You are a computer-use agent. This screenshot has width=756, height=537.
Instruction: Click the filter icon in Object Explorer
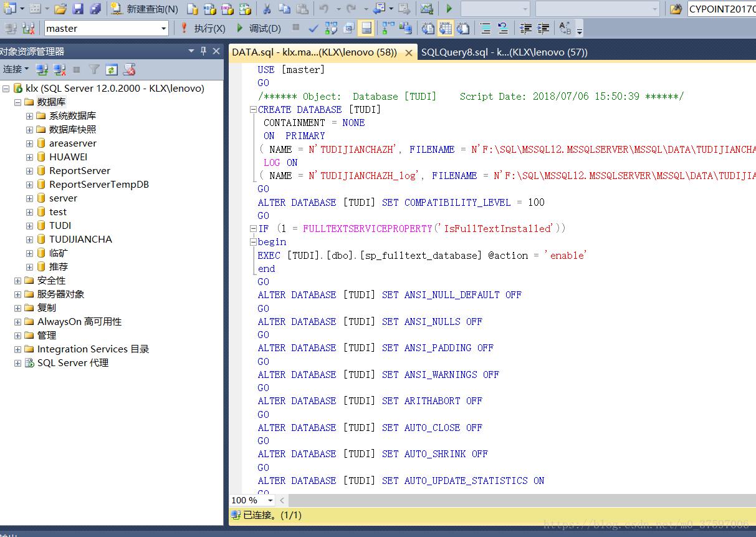tap(94, 69)
